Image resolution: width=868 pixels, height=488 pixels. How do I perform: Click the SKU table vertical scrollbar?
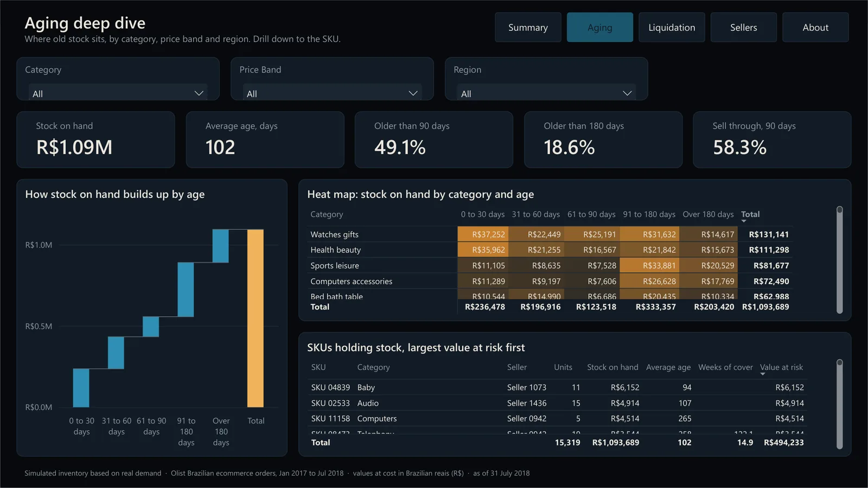(840, 404)
